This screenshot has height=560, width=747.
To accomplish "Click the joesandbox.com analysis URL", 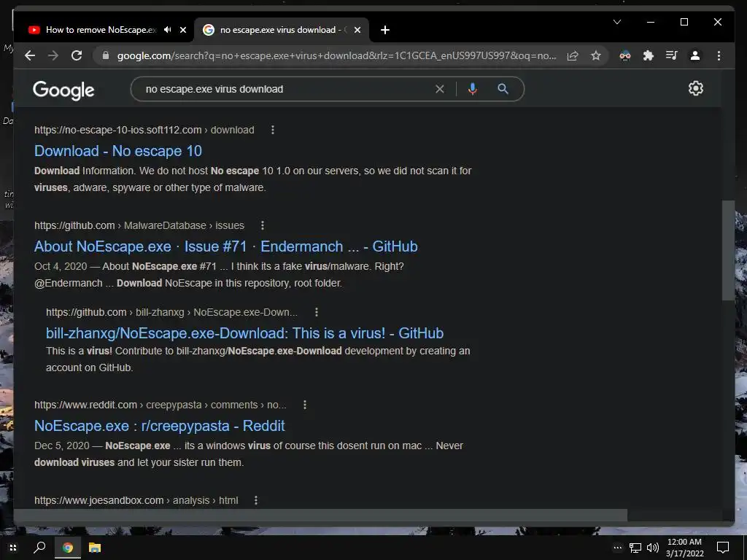I will [x=136, y=500].
